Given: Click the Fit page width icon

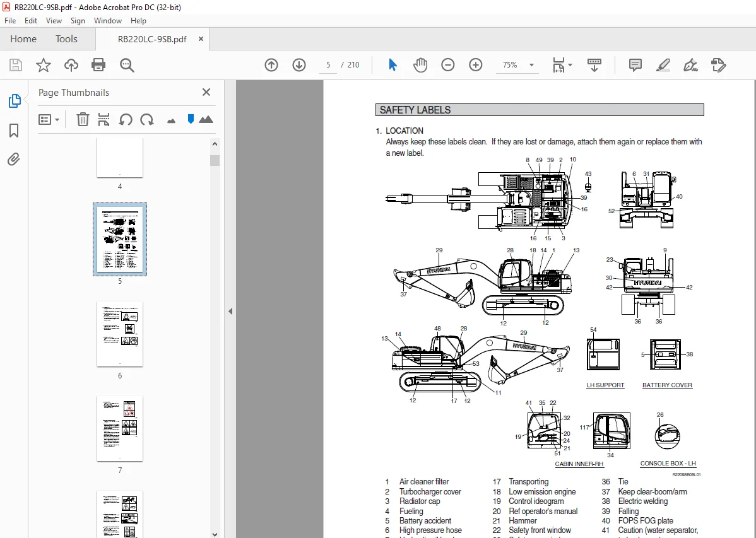Looking at the screenshot, I should click(x=558, y=65).
